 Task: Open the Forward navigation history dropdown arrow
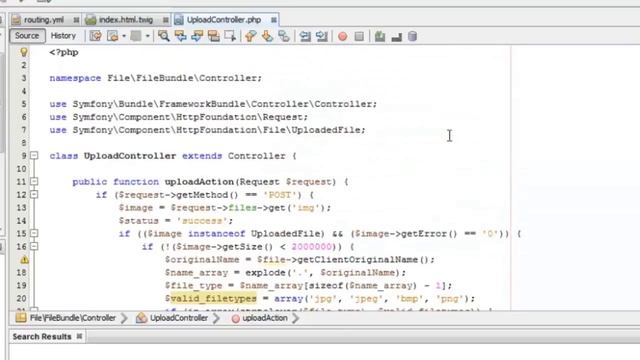click(x=147, y=36)
